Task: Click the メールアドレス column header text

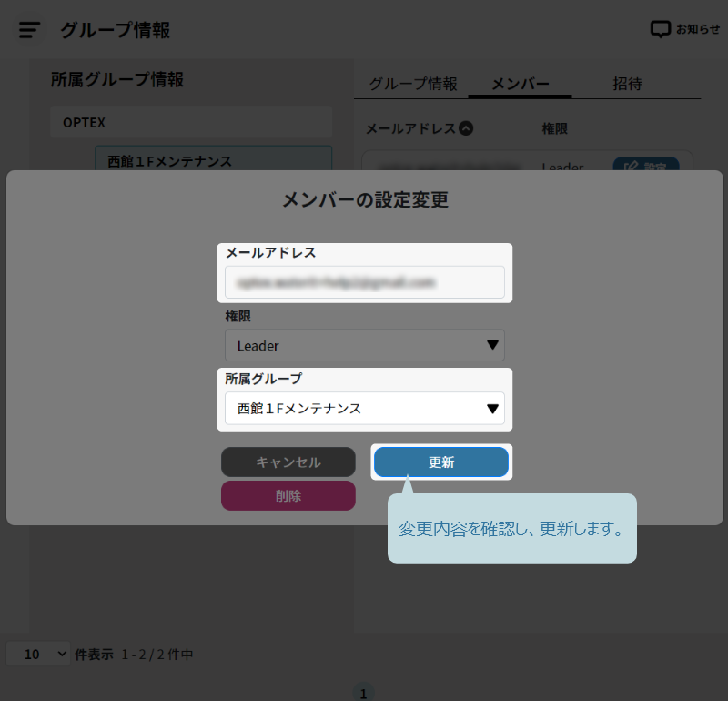Action: pos(410,128)
